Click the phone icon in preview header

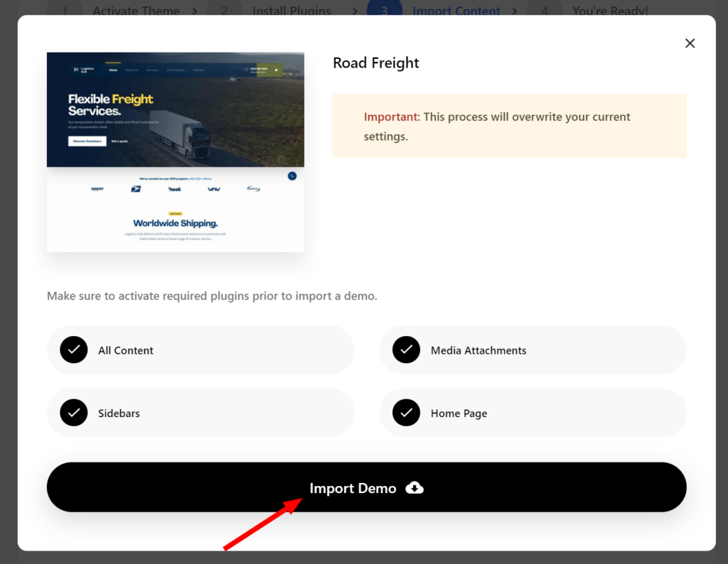pyautogui.click(x=247, y=69)
